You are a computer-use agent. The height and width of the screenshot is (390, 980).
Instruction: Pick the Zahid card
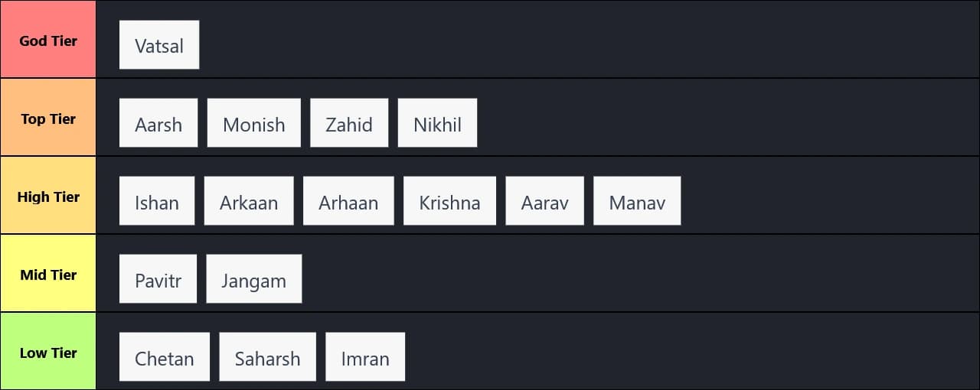click(349, 123)
